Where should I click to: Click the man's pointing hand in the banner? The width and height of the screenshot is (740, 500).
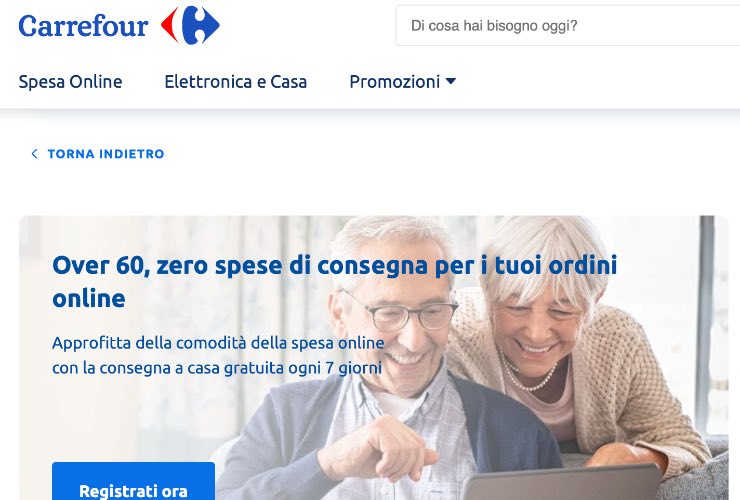pyautogui.click(x=378, y=446)
